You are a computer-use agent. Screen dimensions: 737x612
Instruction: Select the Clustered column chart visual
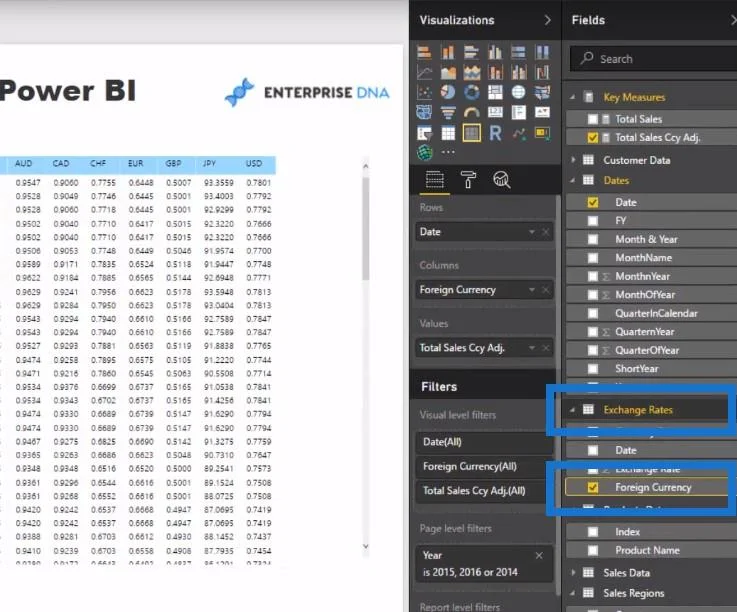pyautogui.click(x=495, y=52)
